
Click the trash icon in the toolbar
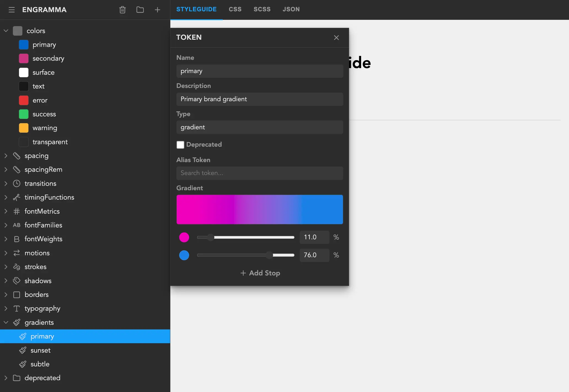122,10
